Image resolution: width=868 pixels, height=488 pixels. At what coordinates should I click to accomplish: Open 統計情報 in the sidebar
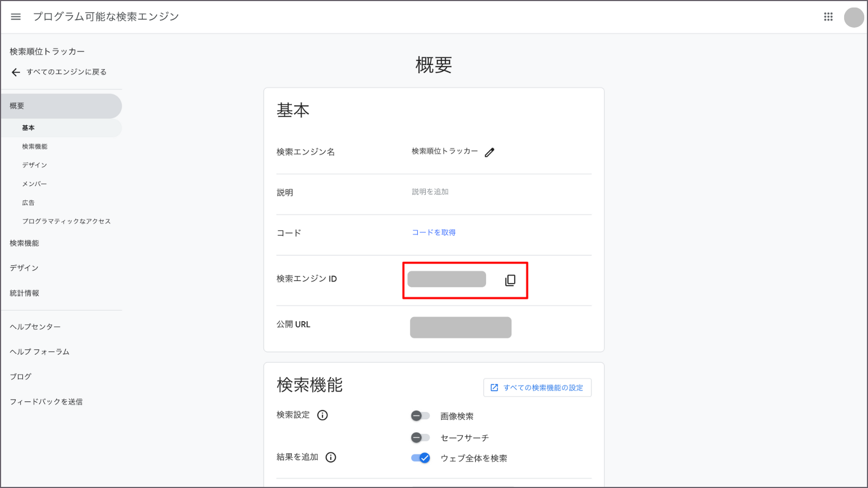tap(24, 293)
